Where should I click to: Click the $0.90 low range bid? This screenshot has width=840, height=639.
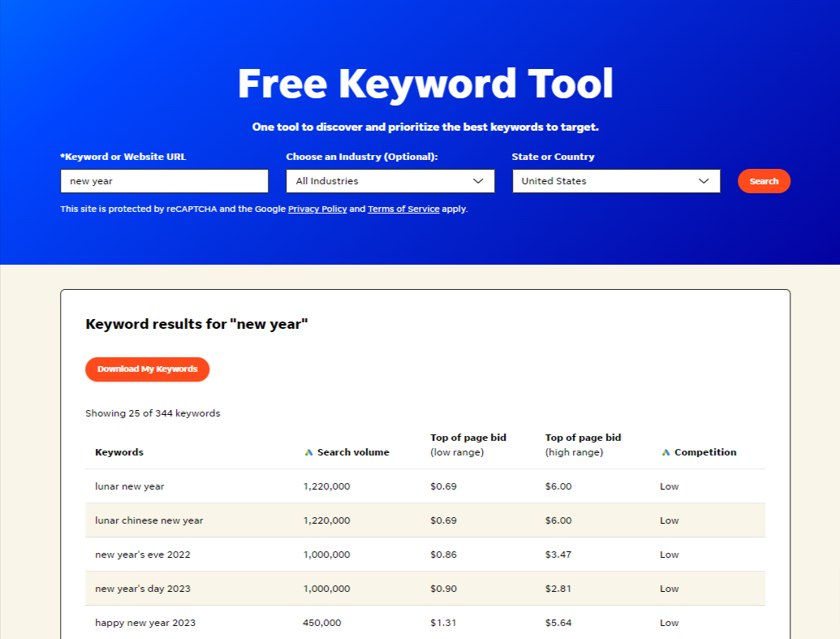tap(444, 589)
